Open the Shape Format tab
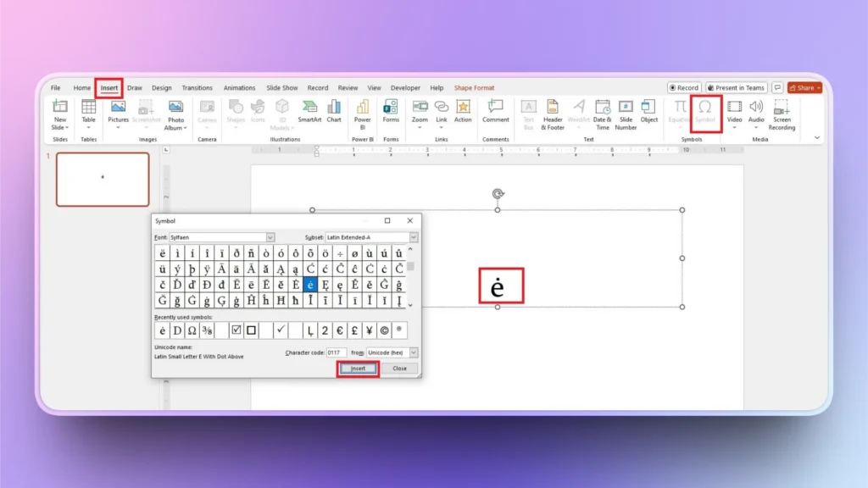Image resolution: width=868 pixels, height=488 pixels. click(x=474, y=87)
